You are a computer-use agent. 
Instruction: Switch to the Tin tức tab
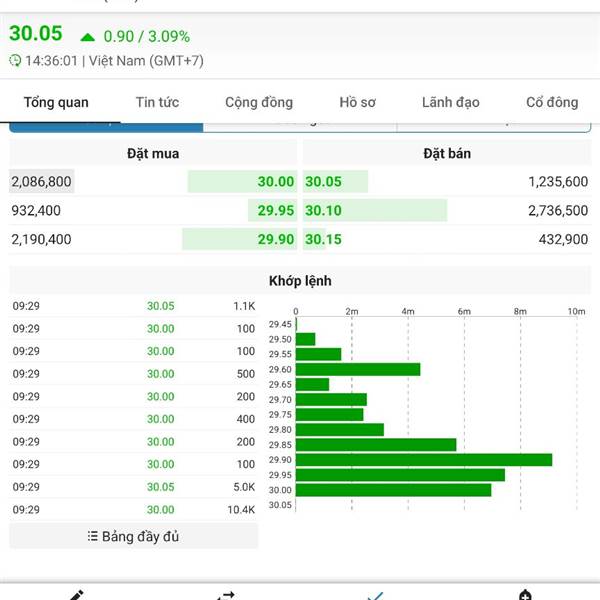[x=157, y=102]
